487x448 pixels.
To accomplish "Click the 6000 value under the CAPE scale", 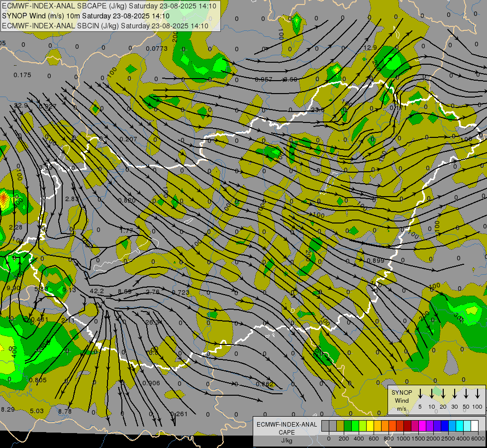I will 478,439.
